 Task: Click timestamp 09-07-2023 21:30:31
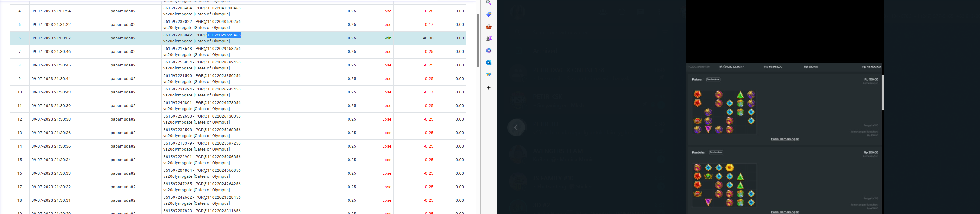(x=51, y=200)
